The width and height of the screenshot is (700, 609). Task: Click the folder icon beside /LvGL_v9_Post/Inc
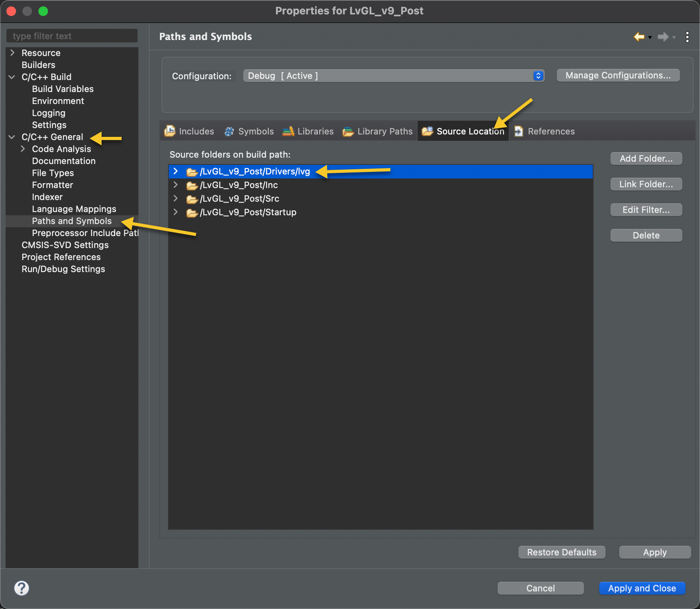[x=192, y=185]
